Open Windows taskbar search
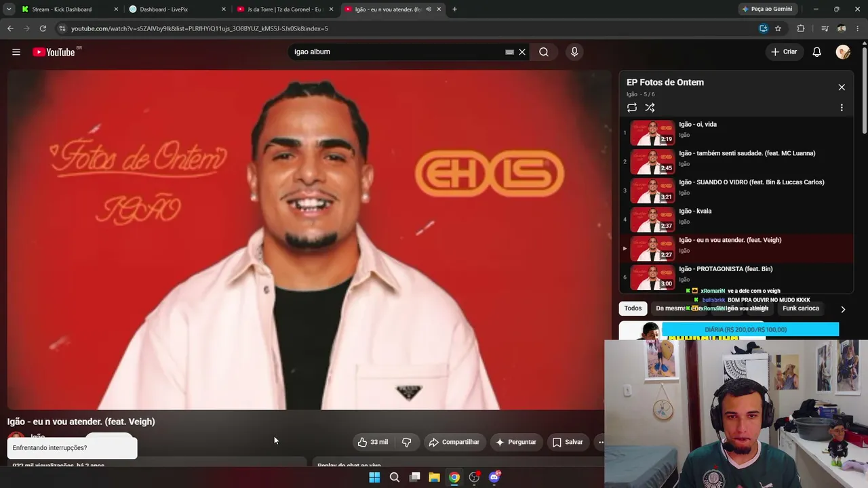Image resolution: width=868 pixels, height=488 pixels. pyautogui.click(x=394, y=477)
